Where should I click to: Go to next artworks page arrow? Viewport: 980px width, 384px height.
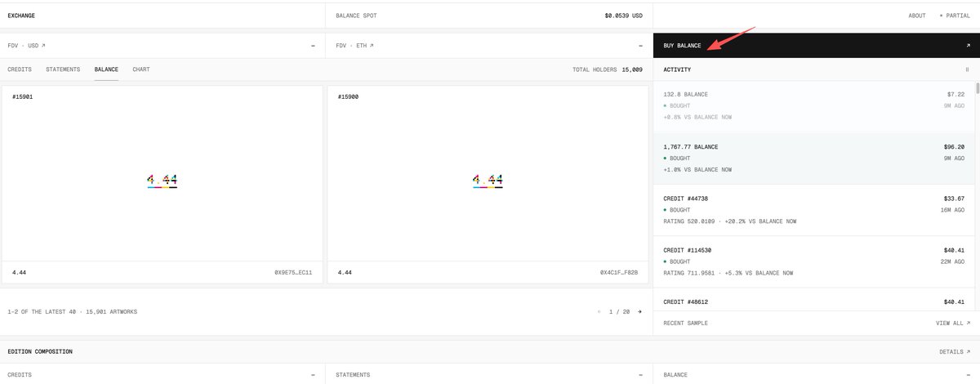pos(639,311)
